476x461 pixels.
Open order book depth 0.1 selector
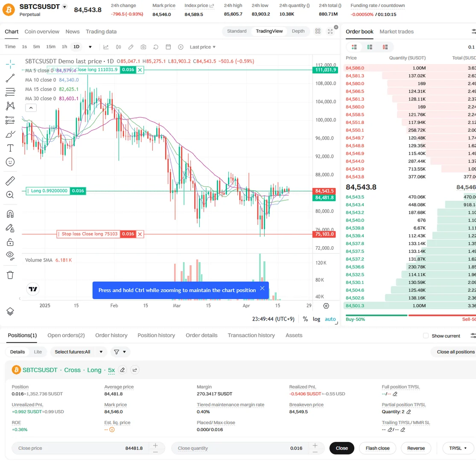pos(471,47)
